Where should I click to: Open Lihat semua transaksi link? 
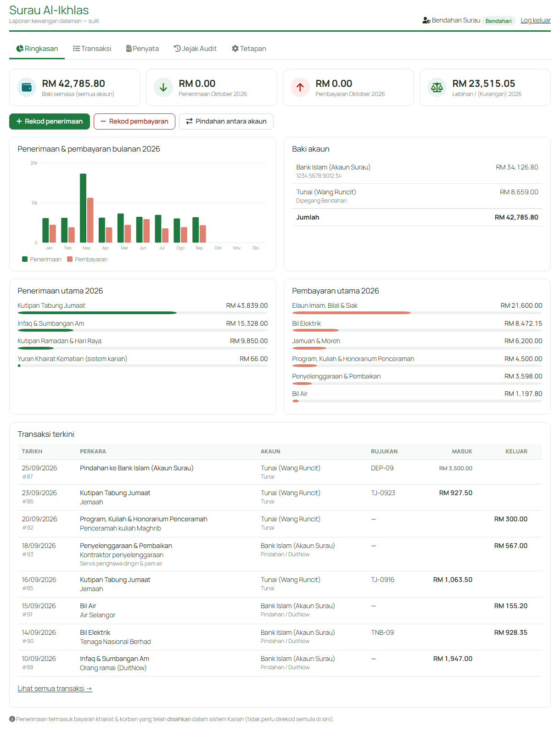click(x=55, y=689)
